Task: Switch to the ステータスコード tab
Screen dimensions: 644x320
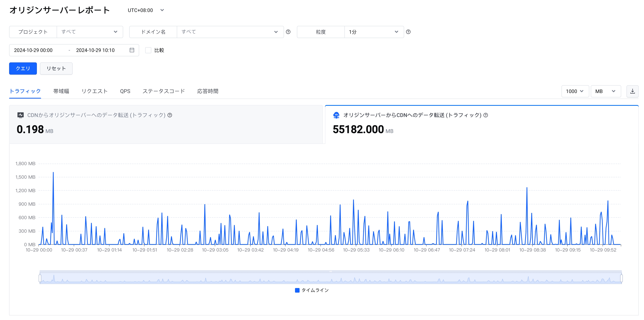Action: coord(163,91)
